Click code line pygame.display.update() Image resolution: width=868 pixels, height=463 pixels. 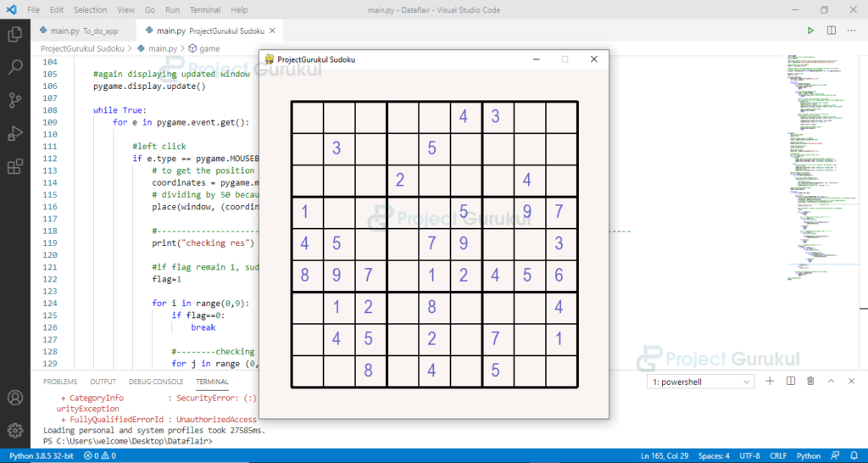(149, 86)
